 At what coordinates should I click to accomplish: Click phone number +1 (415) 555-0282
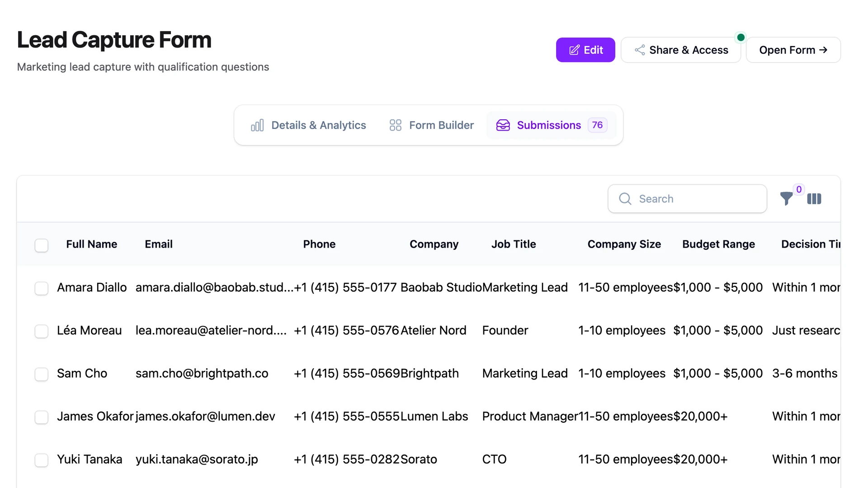coord(347,459)
